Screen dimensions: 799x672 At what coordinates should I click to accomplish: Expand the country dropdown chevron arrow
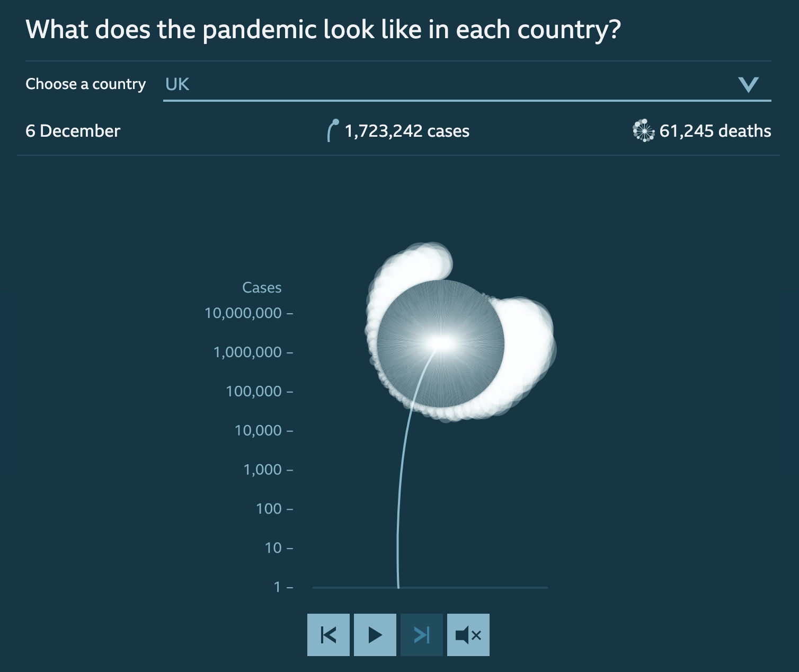point(748,84)
